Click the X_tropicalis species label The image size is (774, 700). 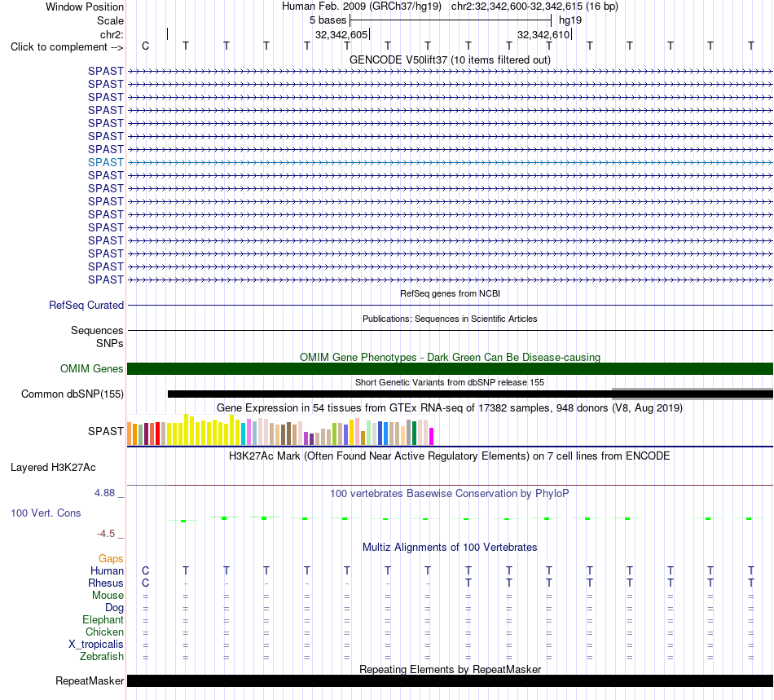click(x=96, y=645)
